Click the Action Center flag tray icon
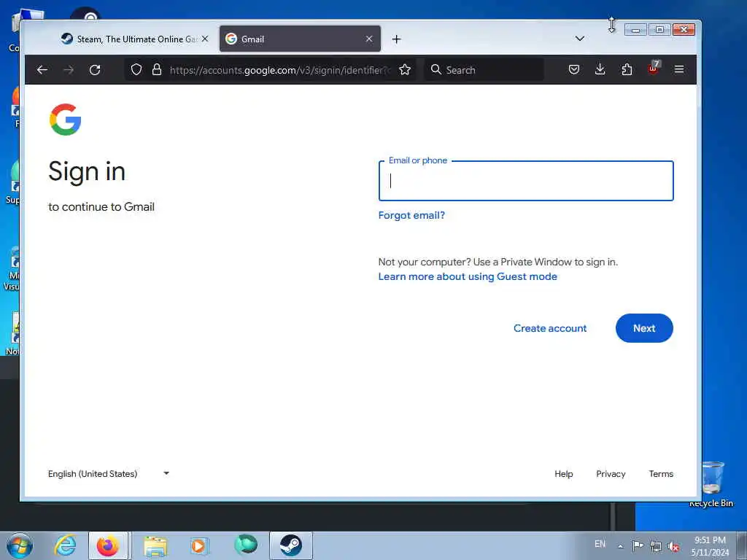Image resolution: width=747 pixels, height=560 pixels. pos(638,545)
